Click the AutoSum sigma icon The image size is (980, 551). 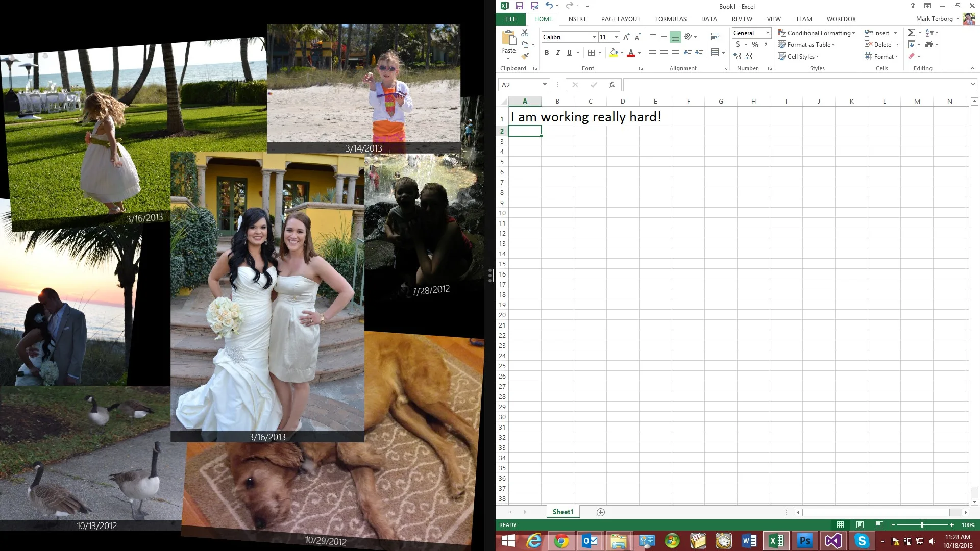[911, 33]
